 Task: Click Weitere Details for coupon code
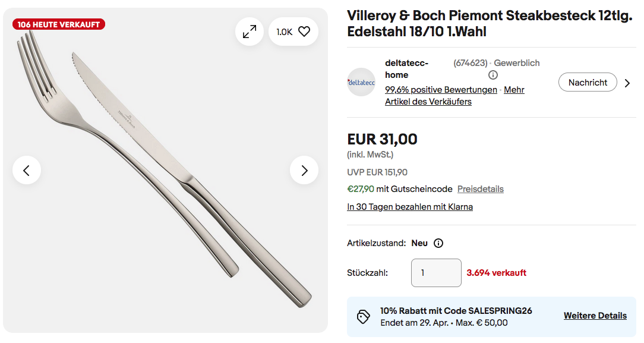pyautogui.click(x=595, y=316)
